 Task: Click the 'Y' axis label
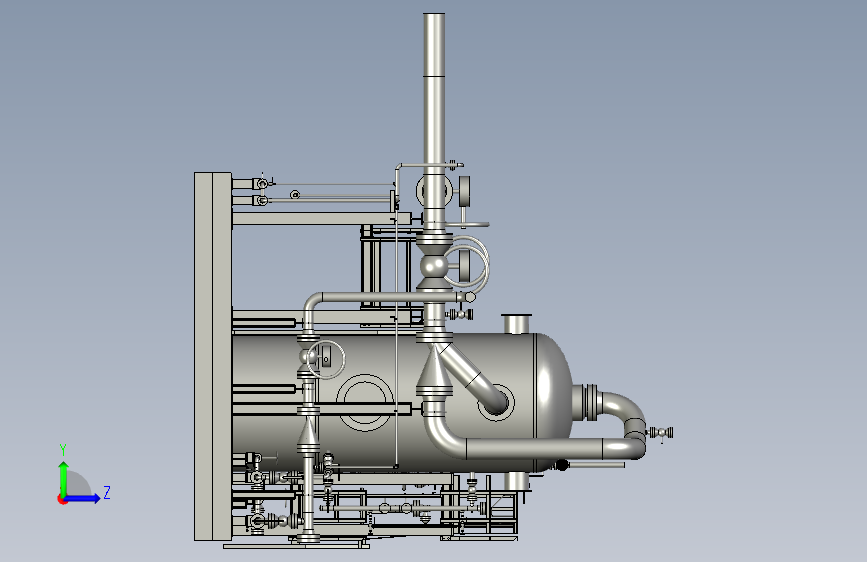point(63,450)
